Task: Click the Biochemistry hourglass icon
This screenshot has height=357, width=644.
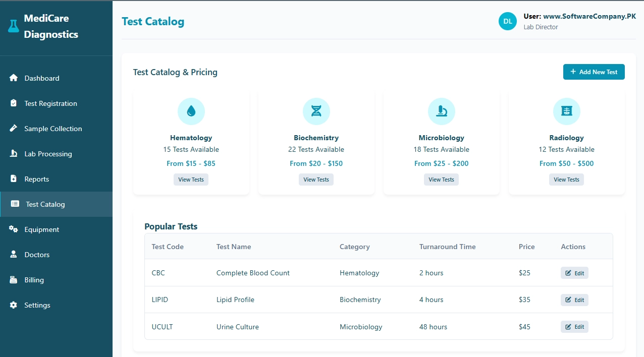Action: [x=316, y=111]
